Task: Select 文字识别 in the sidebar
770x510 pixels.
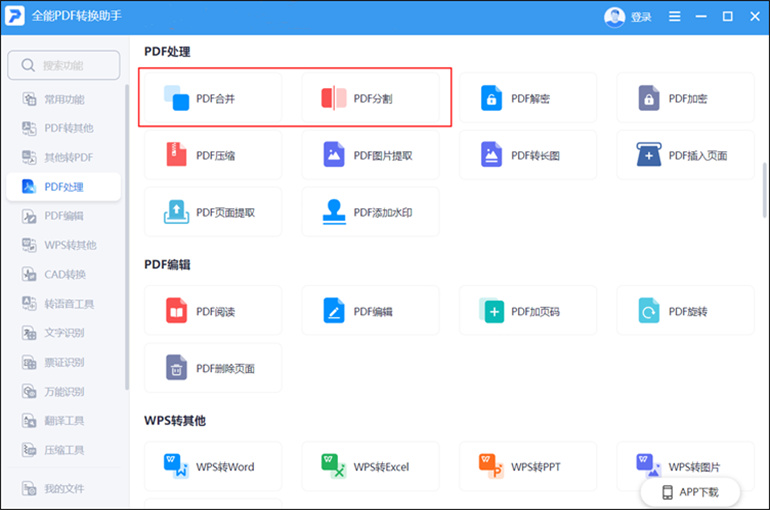Action: [64, 333]
